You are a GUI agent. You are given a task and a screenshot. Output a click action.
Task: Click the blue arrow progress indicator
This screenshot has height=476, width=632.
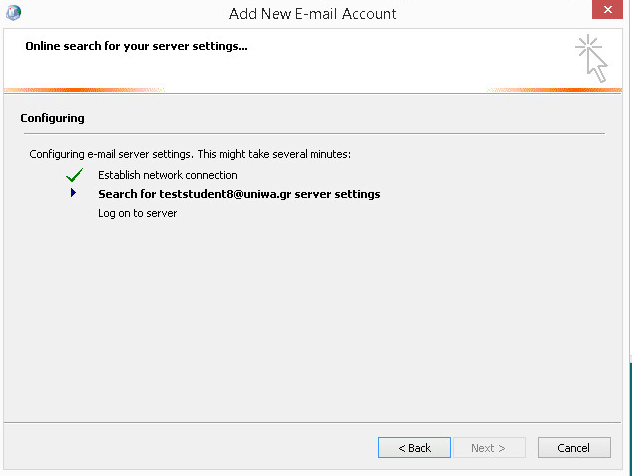coord(73,193)
